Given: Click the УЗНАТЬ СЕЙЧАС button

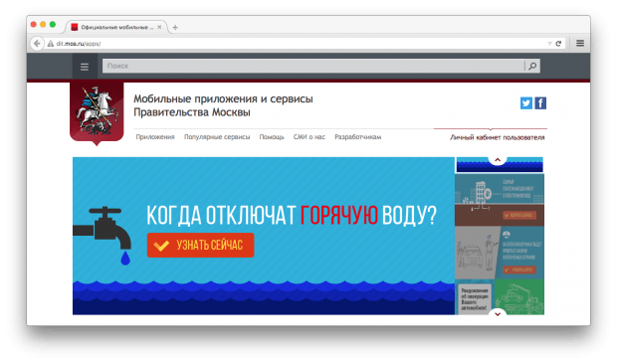Looking at the screenshot, I should (x=200, y=246).
